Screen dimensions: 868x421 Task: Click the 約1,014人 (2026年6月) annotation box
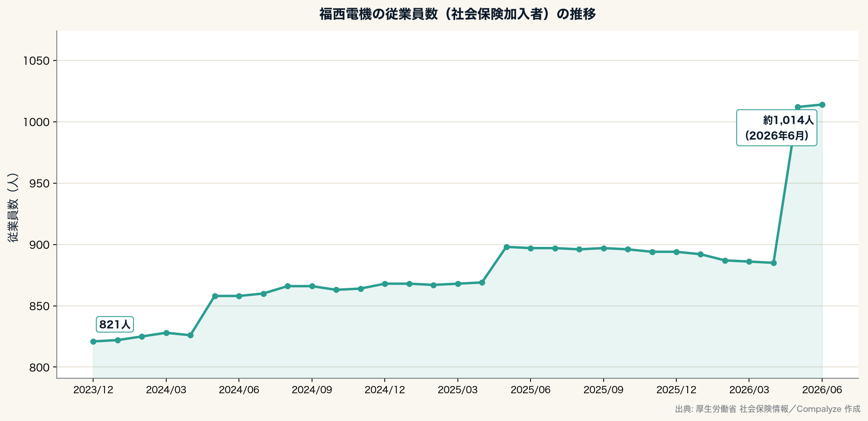[x=777, y=127]
